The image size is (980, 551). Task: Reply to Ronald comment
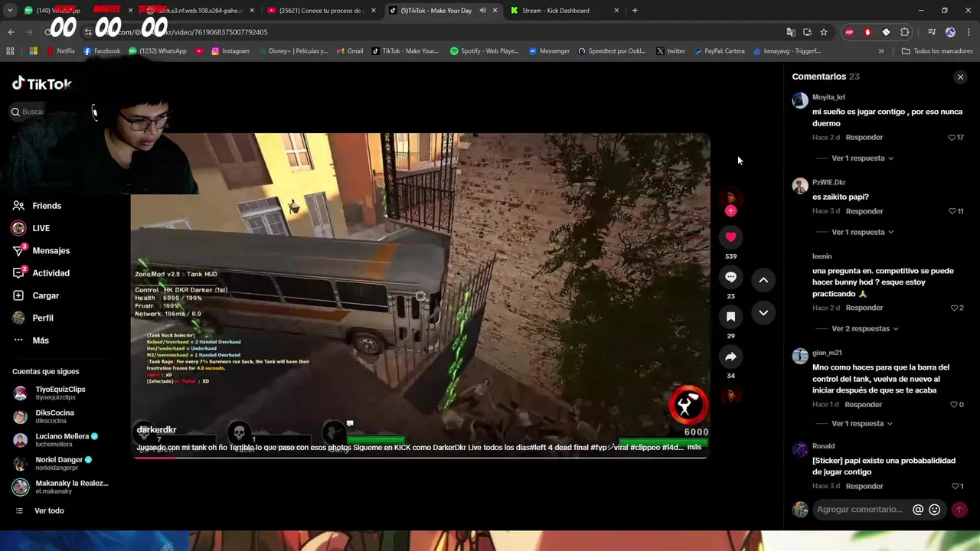[864, 486]
